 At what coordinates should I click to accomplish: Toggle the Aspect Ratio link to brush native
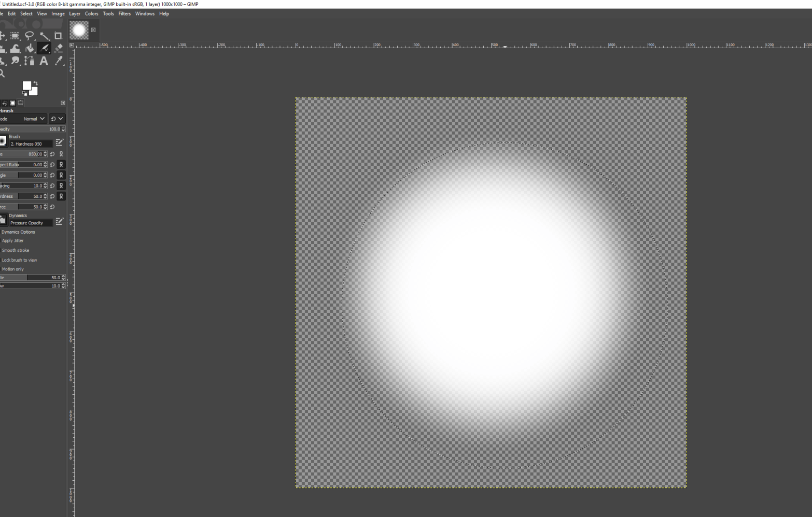pyautogui.click(x=61, y=165)
